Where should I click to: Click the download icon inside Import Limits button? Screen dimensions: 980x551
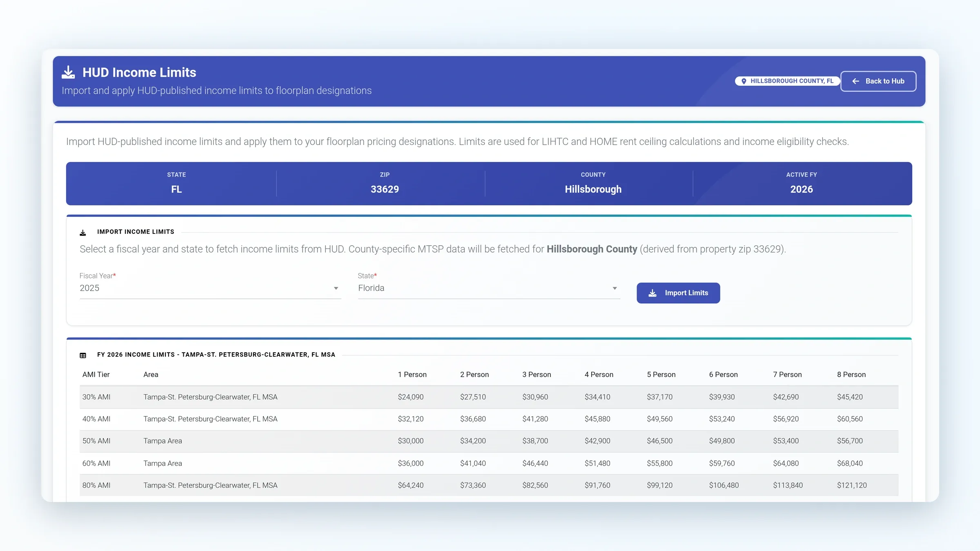(653, 293)
